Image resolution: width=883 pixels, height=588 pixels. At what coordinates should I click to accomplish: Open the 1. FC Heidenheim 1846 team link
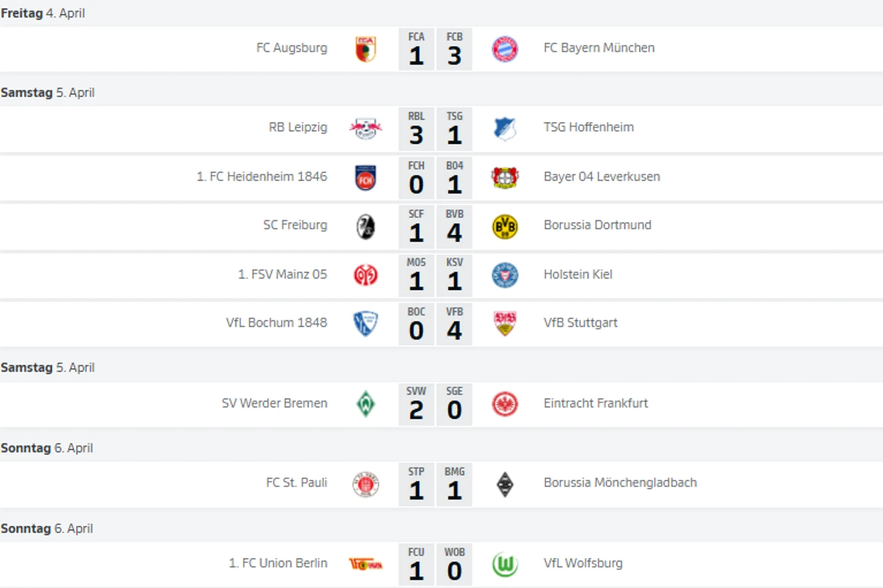pyautogui.click(x=261, y=176)
